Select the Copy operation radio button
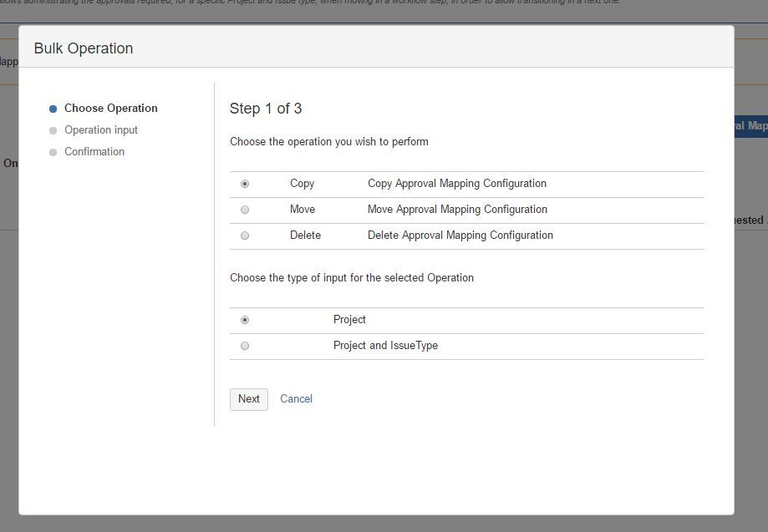The height and width of the screenshot is (532, 768). click(245, 184)
